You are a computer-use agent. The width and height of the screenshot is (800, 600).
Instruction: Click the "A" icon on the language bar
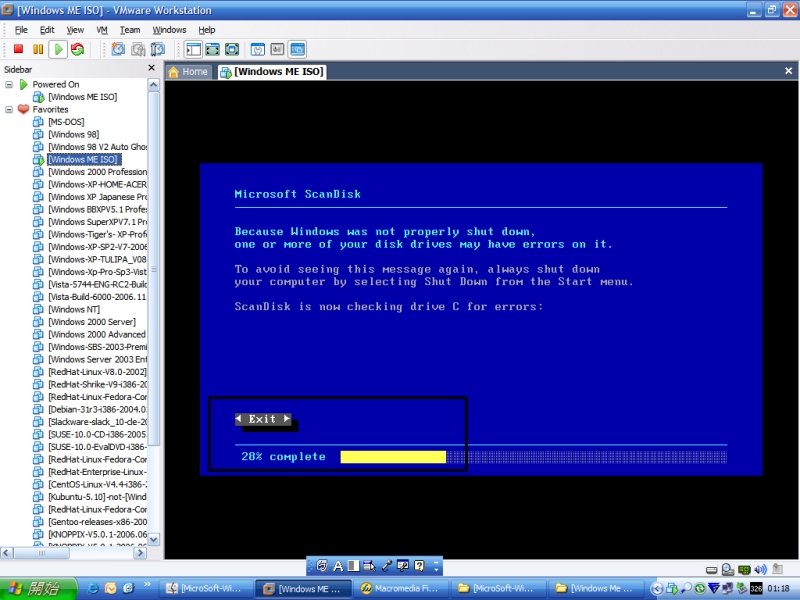[x=338, y=566]
